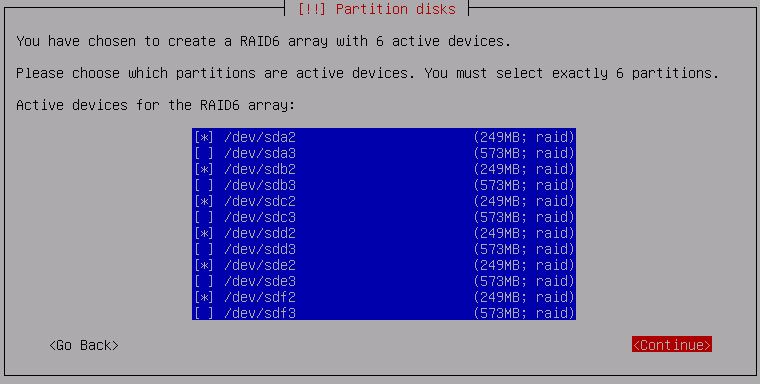Uncheck the /dev/sde2 partition checkbox
Viewport: 760px width, 384px height.
pyautogui.click(x=204, y=265)
